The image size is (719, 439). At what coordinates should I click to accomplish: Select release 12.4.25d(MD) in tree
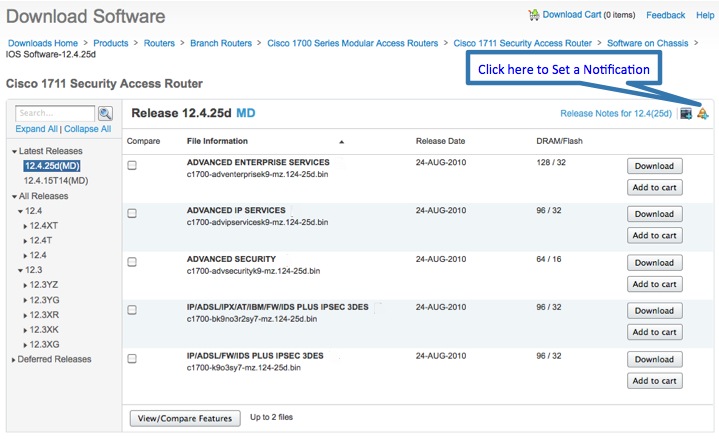click(52, 166)
